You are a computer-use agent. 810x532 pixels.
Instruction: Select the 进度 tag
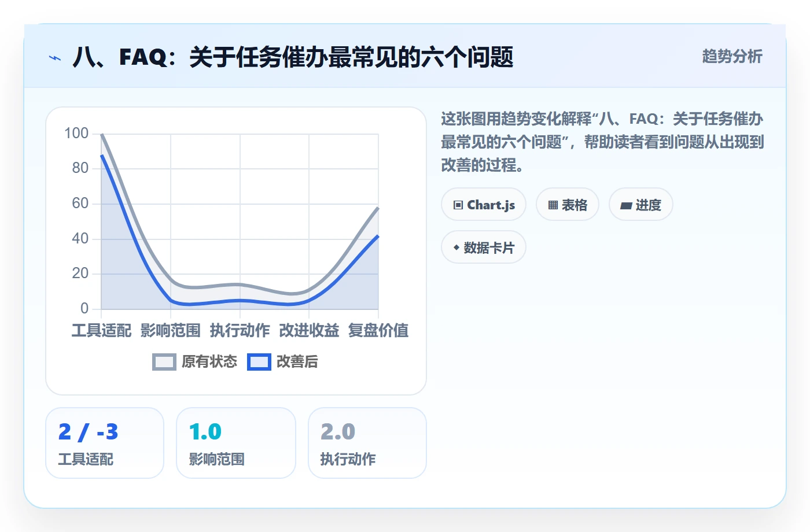(641, 205)
